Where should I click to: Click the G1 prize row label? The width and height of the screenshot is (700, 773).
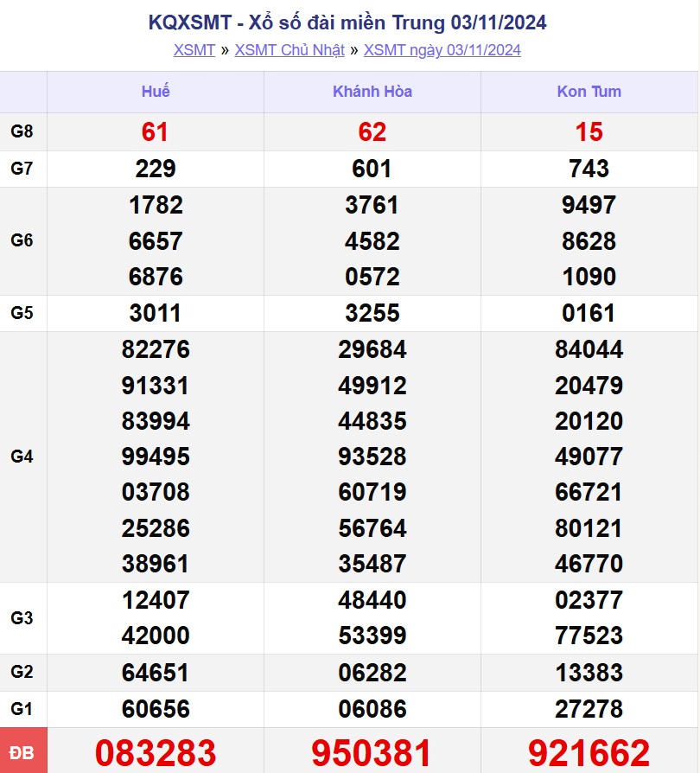[x=22, y=709]
